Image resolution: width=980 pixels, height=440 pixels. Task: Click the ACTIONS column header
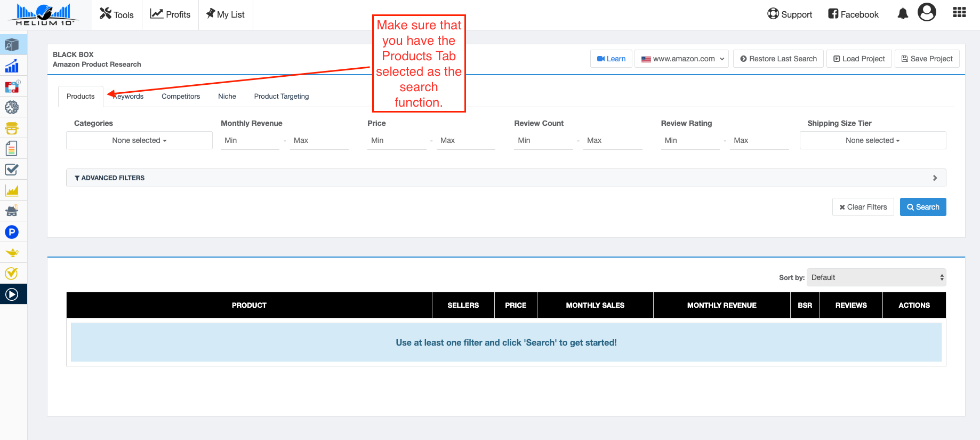914,305
